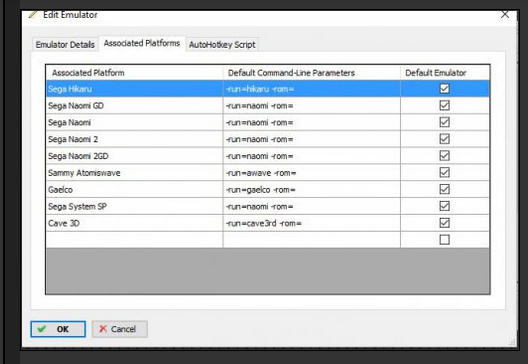Click the -run=gaelco -rom= parameter cell
Viewport: 528px width, 364px height.
[x=311, y=190]
